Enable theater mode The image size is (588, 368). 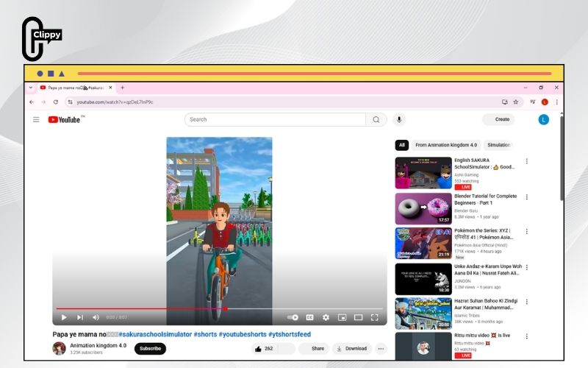pyautogui.click(x=358, y=317)
